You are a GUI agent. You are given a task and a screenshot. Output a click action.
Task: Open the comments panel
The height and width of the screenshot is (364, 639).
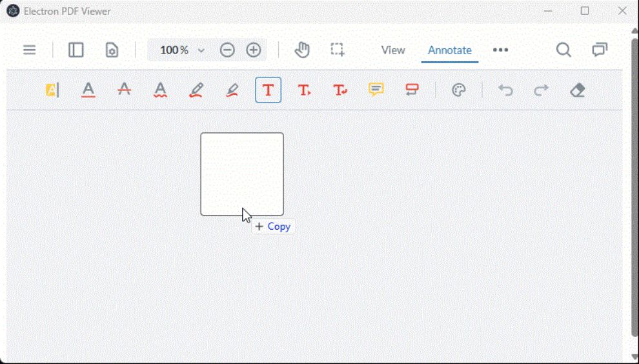click(x=600, y=50)
